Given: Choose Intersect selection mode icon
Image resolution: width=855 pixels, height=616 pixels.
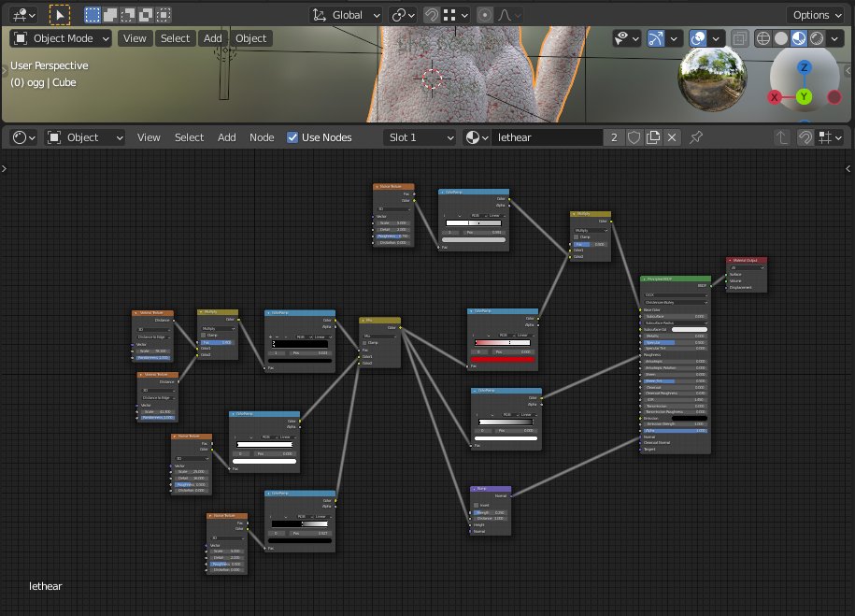Looking at the screenshot, I should pos(164,15).
